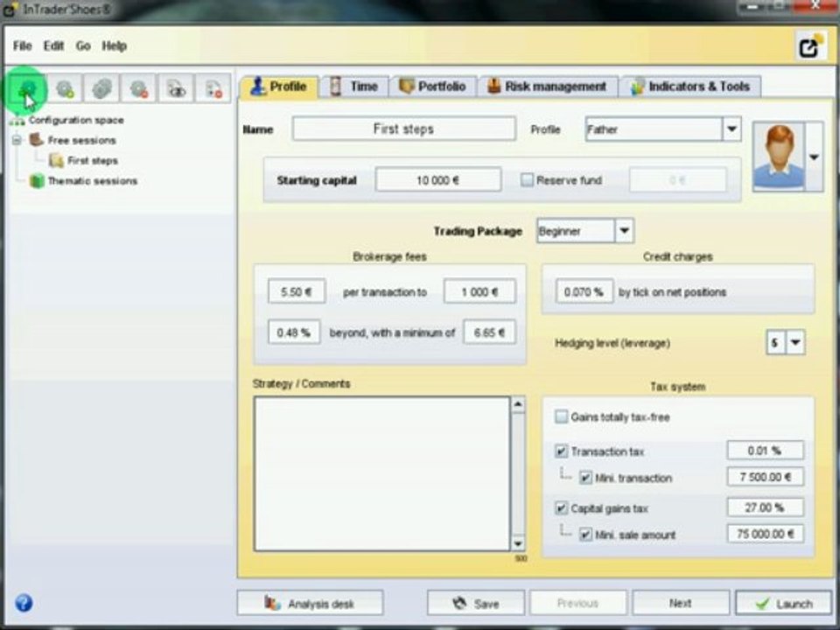Click the Tax system heading text
840x630 pixels.
[677, 387]
